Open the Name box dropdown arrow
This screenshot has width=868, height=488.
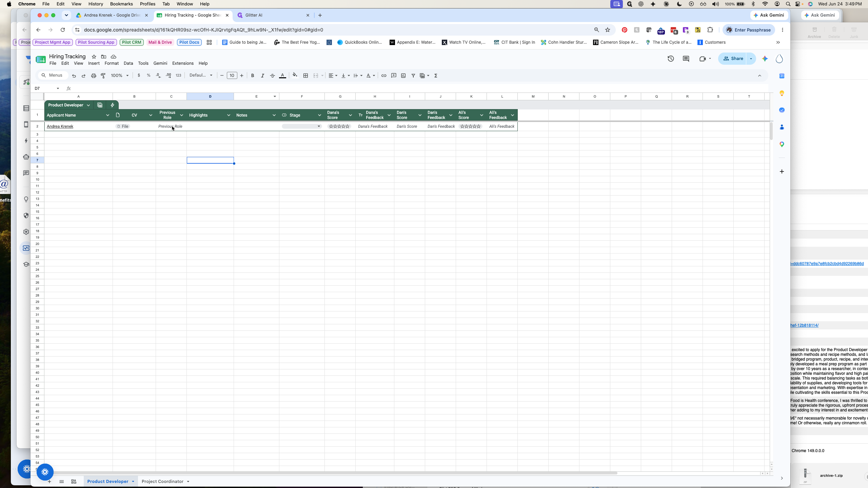pos(58,88)
